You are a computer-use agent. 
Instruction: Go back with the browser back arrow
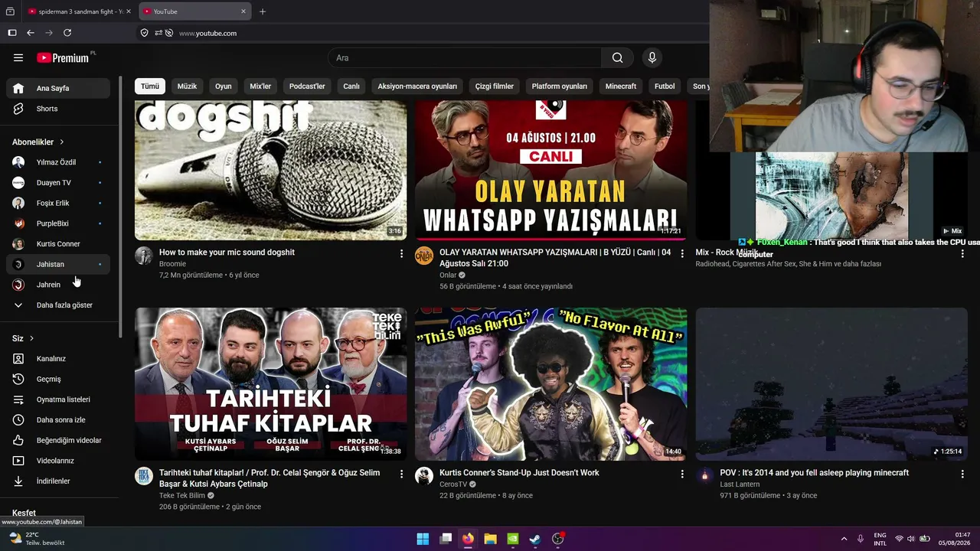pyautogui.click(x=31, y=33)
